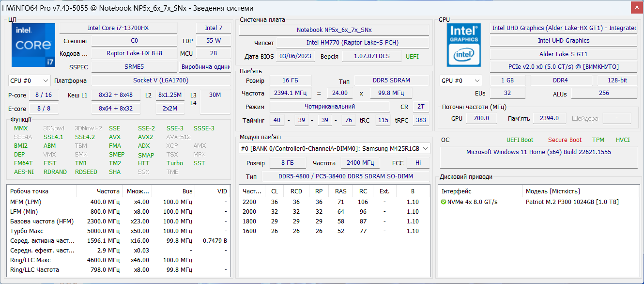Click the CL column header in timings table
This screenshot has height=284, width=644.
(x=274, y=191)
